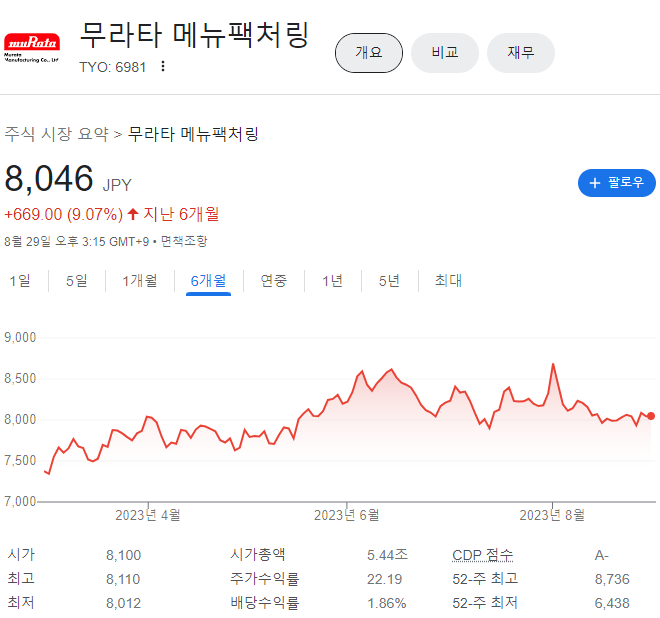This screenshot has height=618, width=660.
Task: Select the 연중 year-to-date range
Action: tap(274, 280)
